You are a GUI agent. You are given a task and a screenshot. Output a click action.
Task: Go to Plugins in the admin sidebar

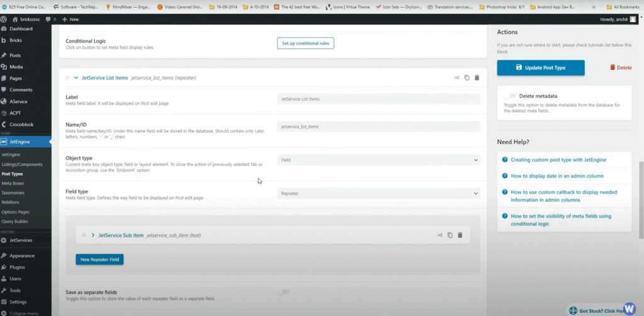click(x=18, y=267)
